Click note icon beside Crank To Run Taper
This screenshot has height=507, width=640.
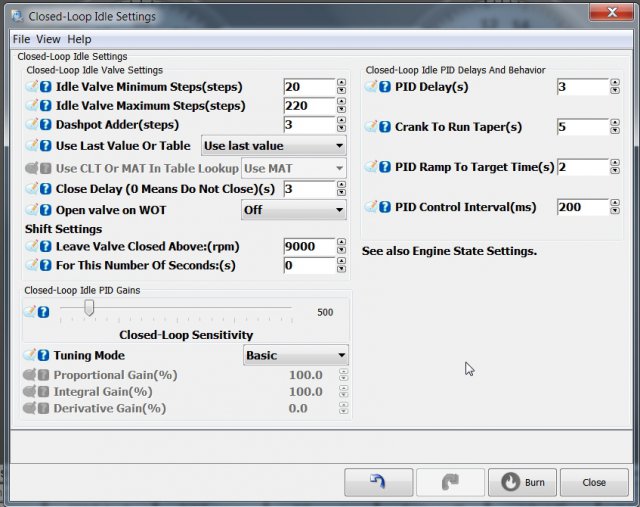pos(371,127)
